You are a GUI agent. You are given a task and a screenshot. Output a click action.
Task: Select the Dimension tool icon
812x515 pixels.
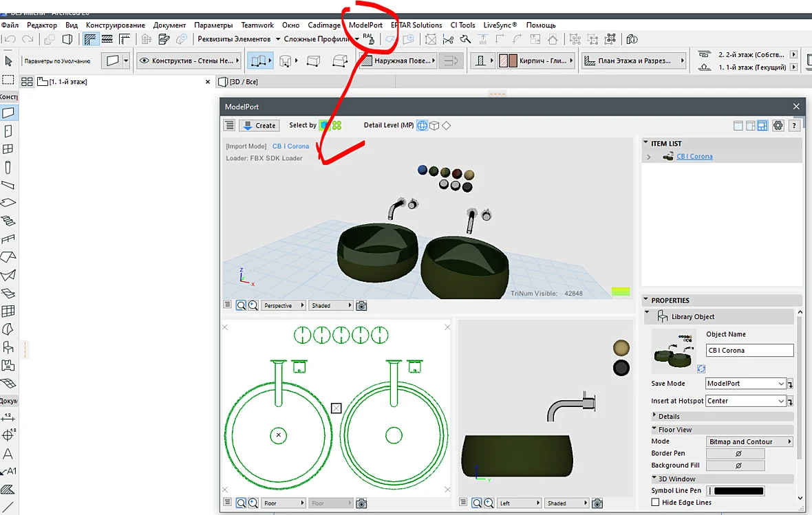8,417
